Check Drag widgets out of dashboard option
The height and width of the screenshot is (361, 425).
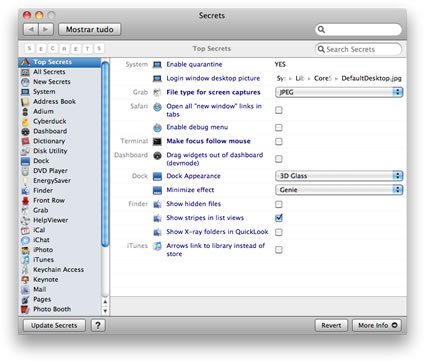279,159
